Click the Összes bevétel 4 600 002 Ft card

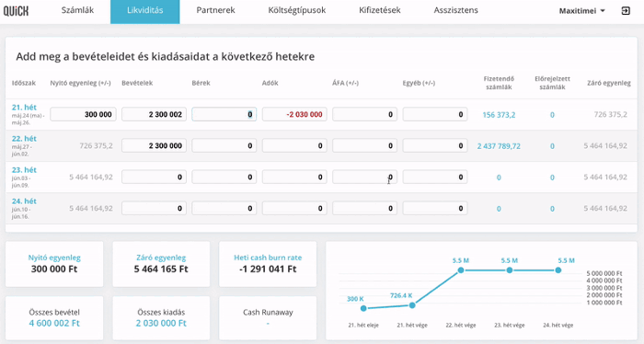click(x=54, y=318)
